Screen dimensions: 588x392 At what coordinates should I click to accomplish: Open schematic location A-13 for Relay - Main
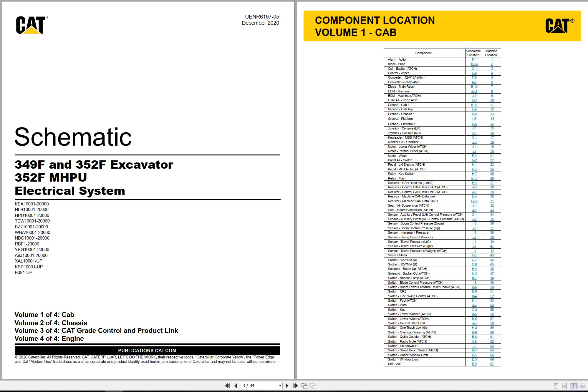(x=474, y=178)
